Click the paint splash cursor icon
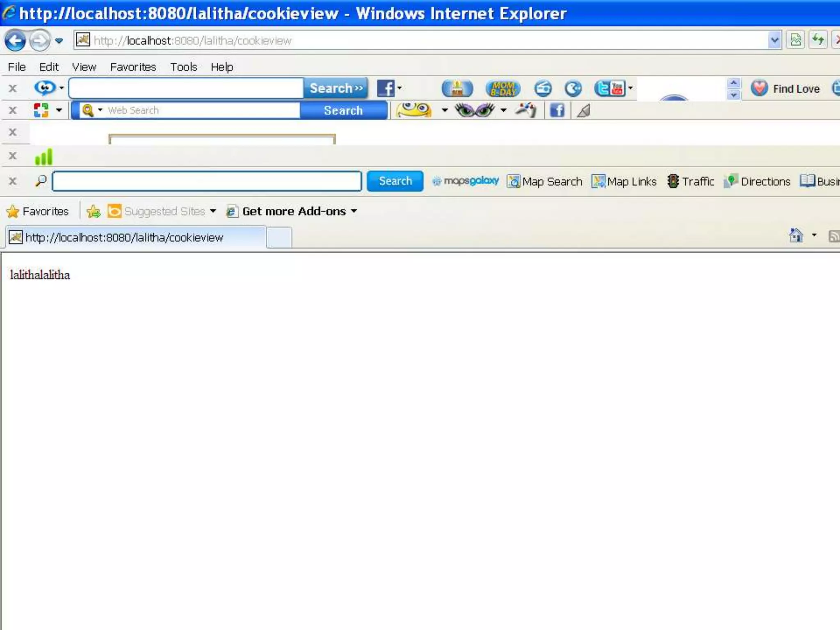The height and width of the screenshot is (630, 840). [x=525, y=110]
